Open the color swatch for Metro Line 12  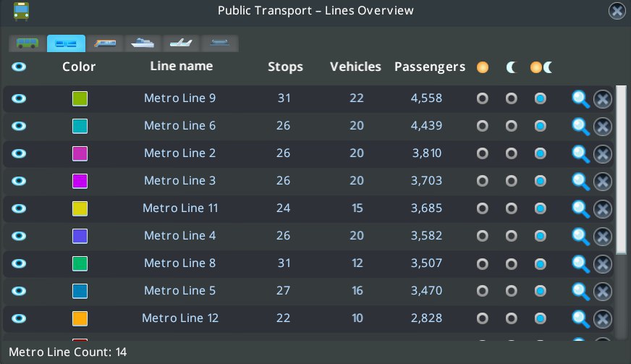click(x=80, y=318)
